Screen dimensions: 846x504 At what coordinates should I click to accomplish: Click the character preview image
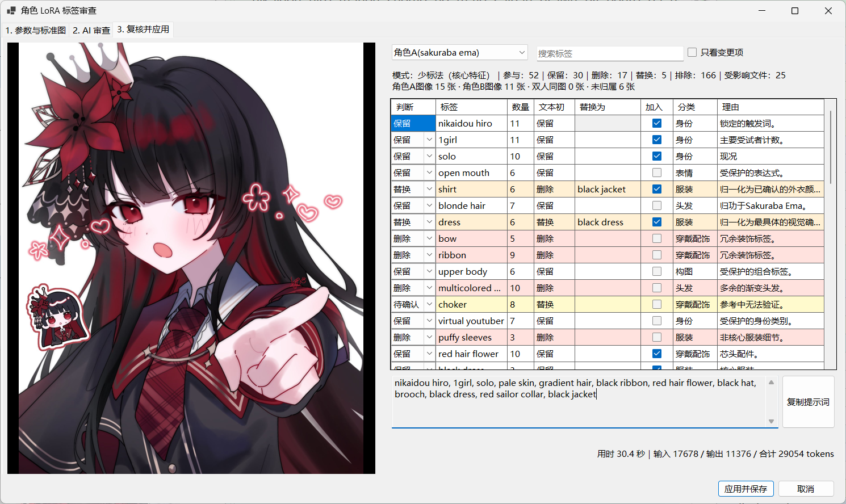pos(191,258)
